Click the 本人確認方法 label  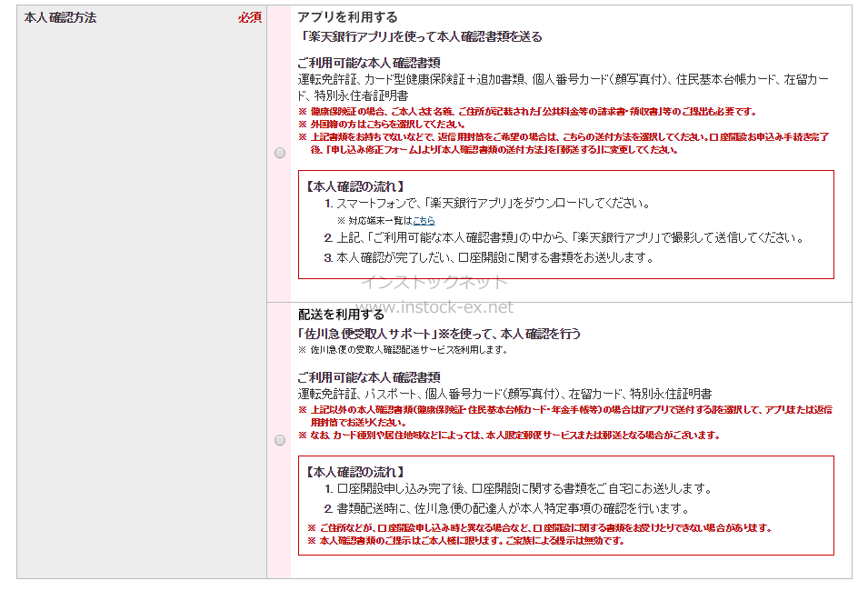(x=60, y=17)
